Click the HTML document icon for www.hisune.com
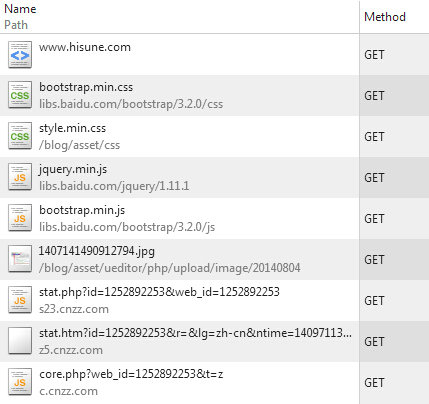 (20, 55)
